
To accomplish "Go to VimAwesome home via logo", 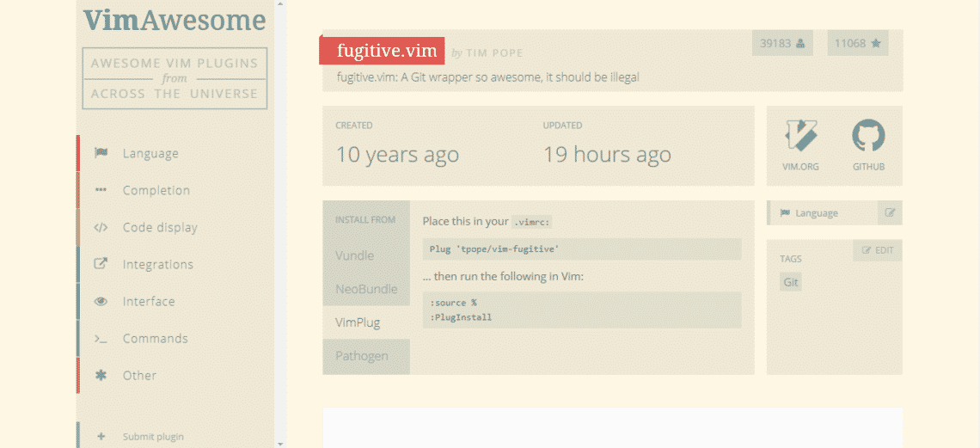I will pos(175,20).
